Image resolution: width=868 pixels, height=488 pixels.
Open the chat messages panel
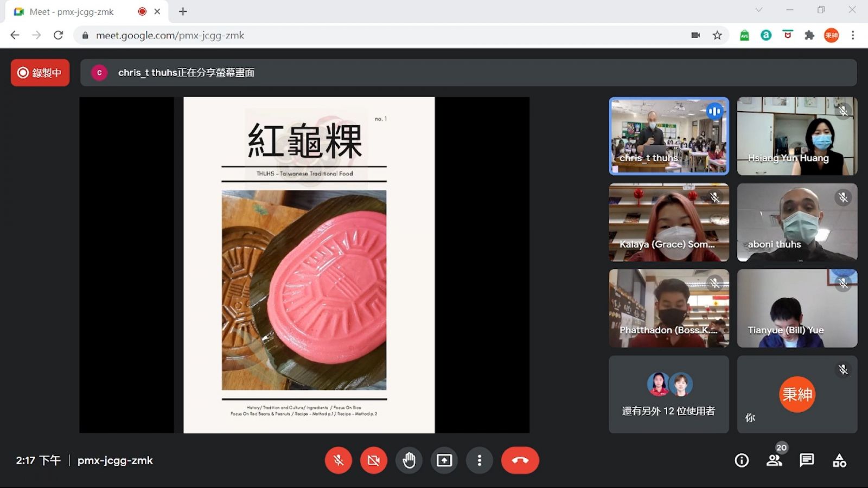point(807,460)
